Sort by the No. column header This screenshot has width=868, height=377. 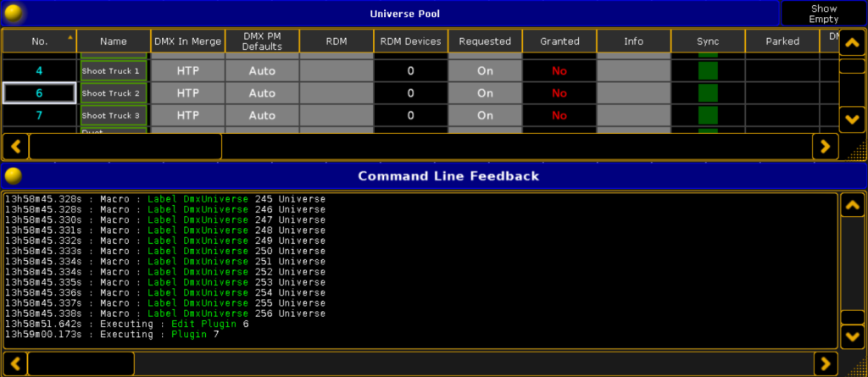point(39,41)
